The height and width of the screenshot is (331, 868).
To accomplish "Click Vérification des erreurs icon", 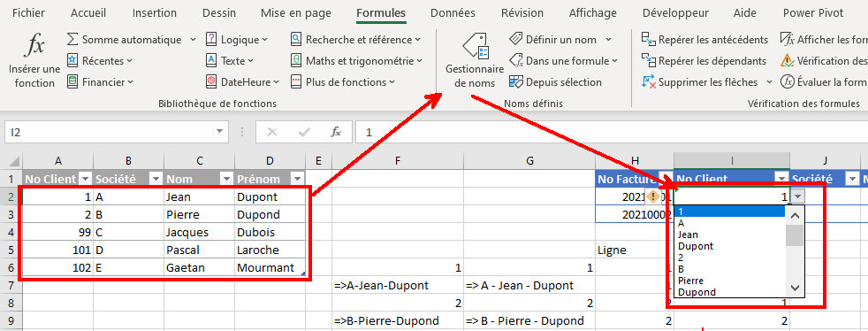I will (788, 60).
